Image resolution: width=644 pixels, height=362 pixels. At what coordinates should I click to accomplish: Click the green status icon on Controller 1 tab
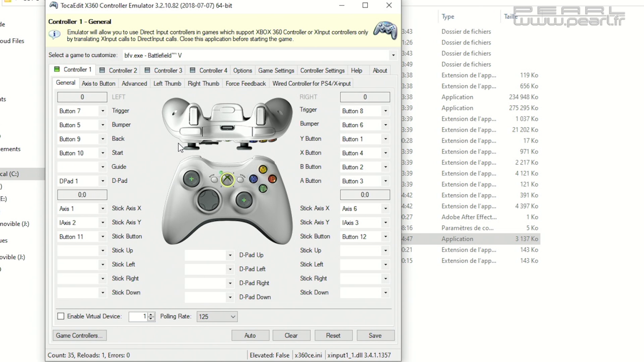pyautogui.click(x=57, y=70)
